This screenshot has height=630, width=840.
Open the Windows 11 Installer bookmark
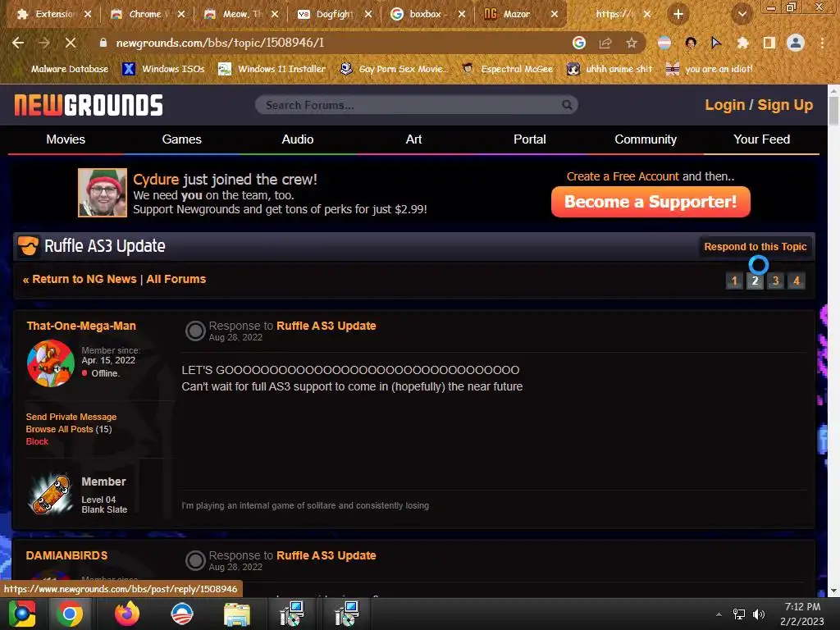click(272, 69)
